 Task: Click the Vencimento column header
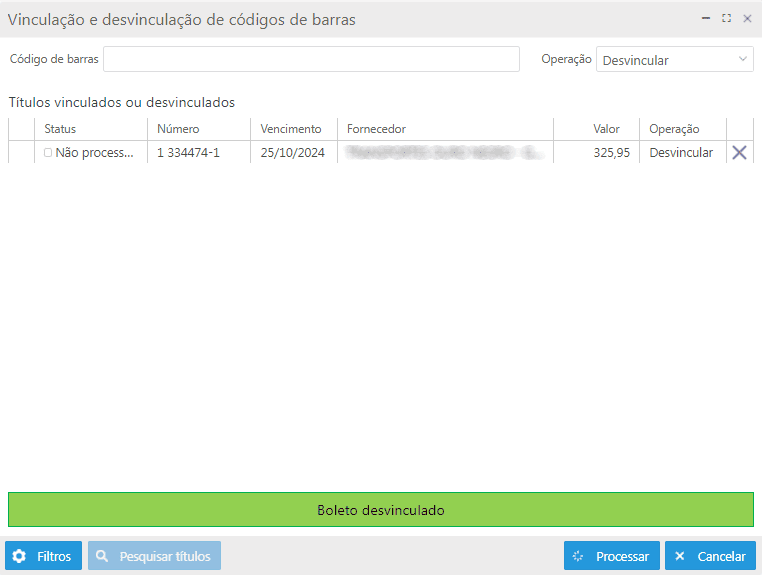point(291,129)
